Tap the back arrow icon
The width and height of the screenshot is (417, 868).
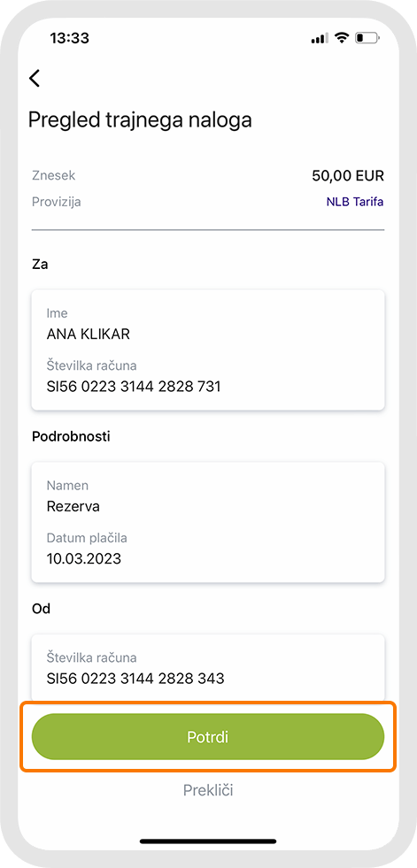pos(35,78)
